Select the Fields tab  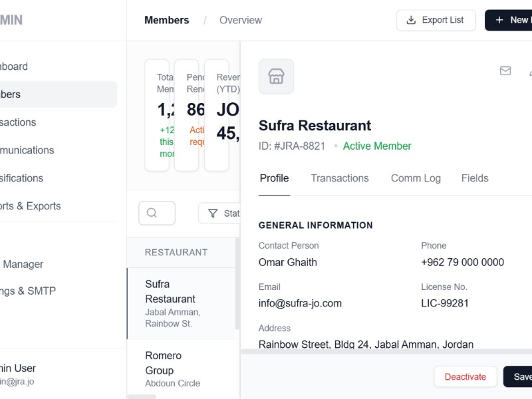coord(475,178)
